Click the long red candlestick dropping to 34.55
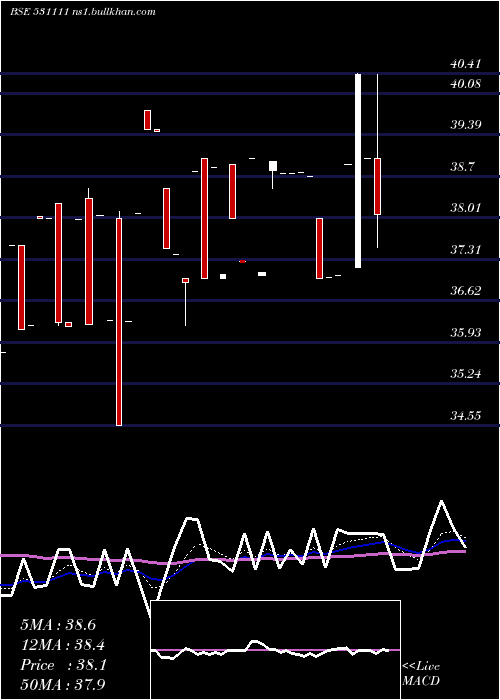 coord(119,318)
